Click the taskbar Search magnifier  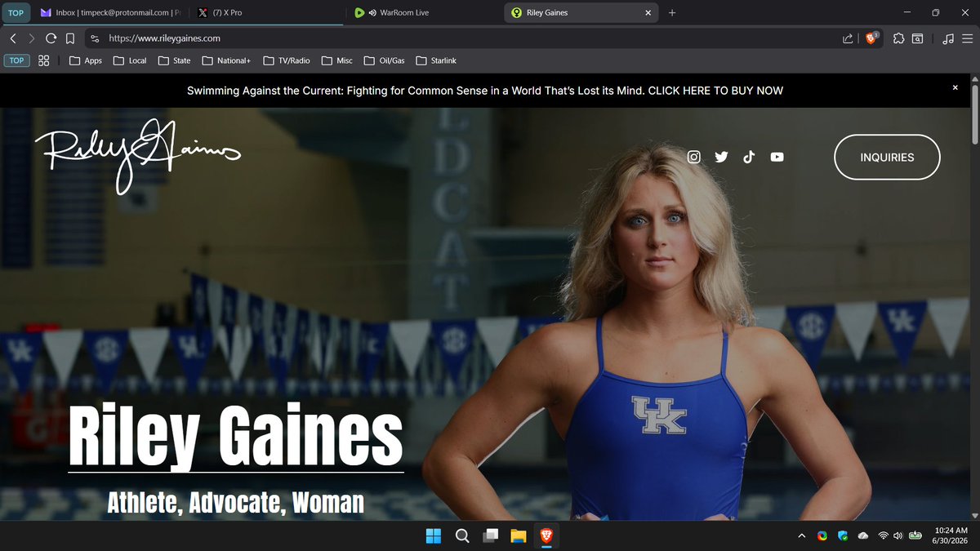pos(461,535)
